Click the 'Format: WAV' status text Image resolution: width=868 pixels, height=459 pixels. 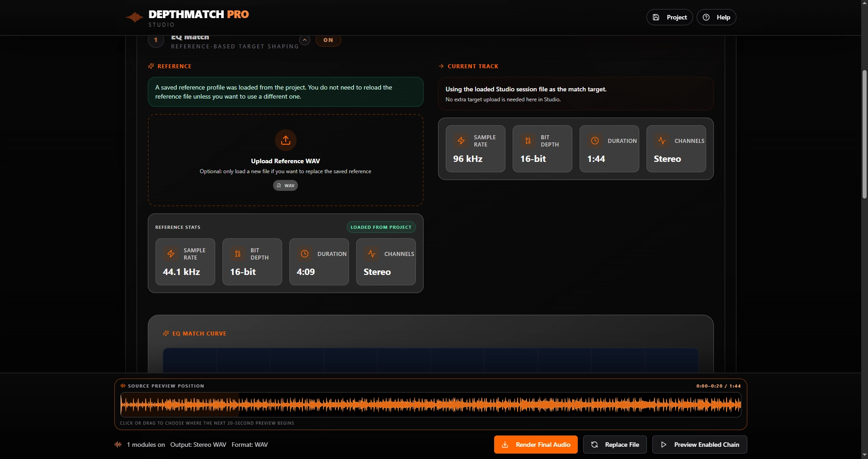(250, 445)
